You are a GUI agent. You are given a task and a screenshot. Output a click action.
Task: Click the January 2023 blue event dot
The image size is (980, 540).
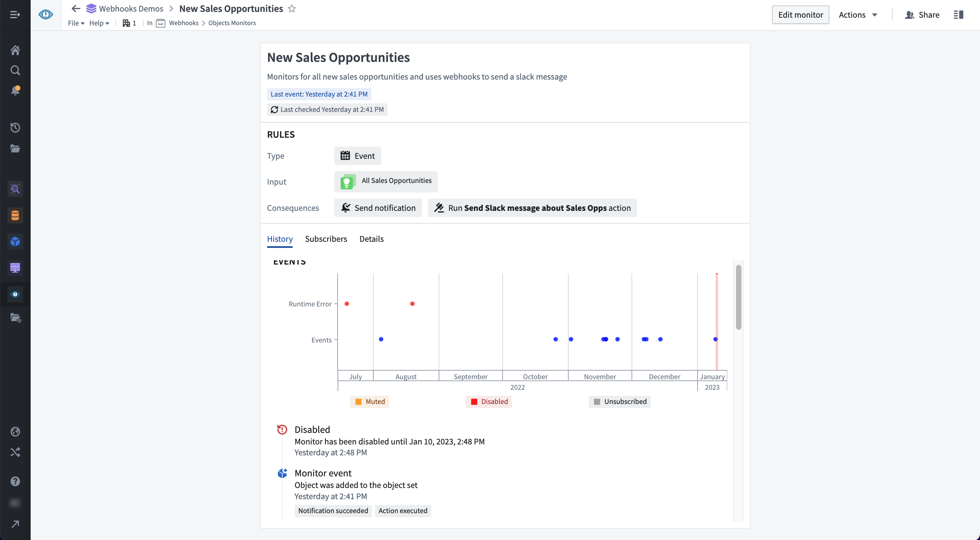click(715, 339)
